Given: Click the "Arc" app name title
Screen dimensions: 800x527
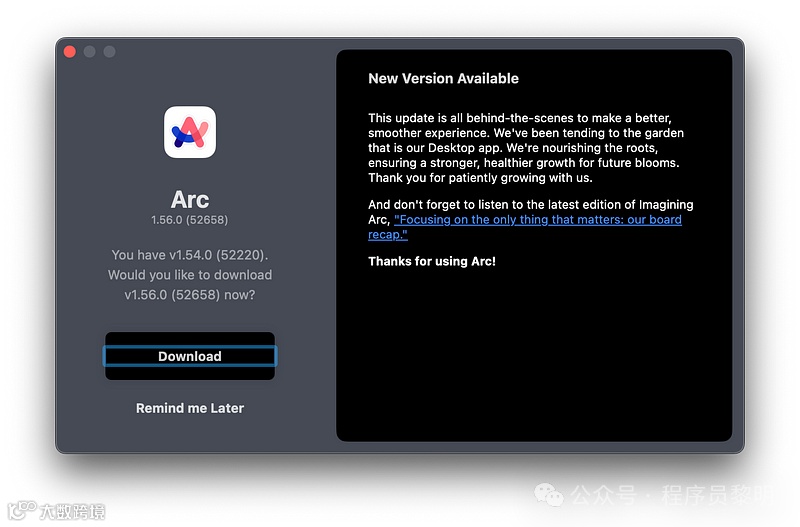Looking at the screenshot, I should click(x=190, y=199).
